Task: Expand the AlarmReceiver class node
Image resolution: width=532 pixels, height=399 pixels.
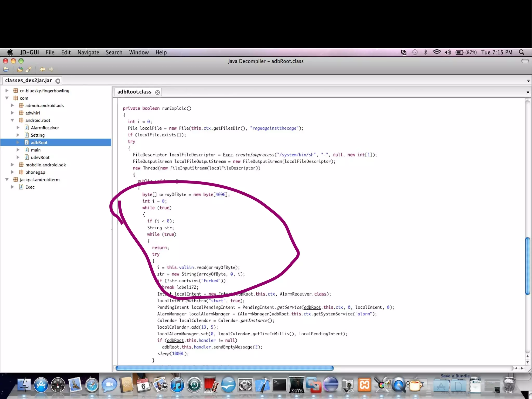Action: (18, 128)
